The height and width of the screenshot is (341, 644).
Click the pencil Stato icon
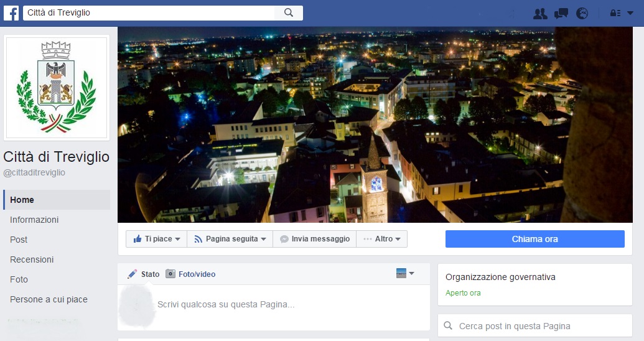[x=132, y=274]
